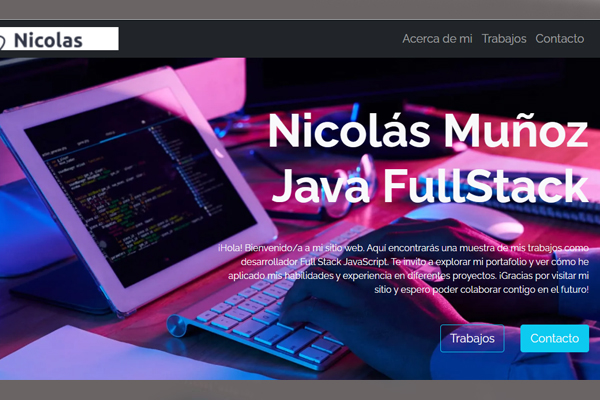Open Contacto in the top navigation
The image size is (600, 400).
point(559,39)
